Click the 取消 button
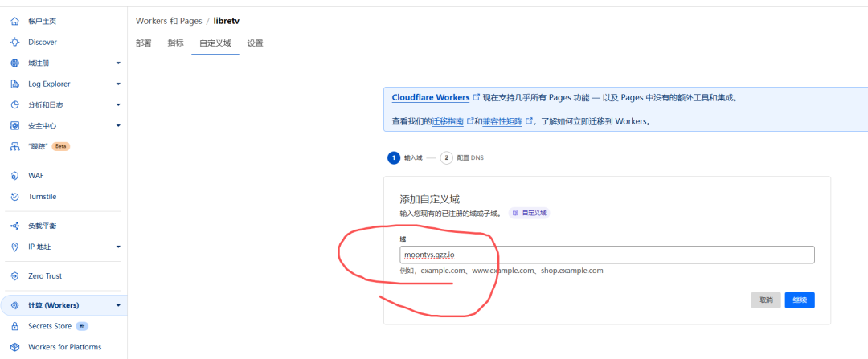Viewport: 868px width, 359px height. tap(766, 300)
